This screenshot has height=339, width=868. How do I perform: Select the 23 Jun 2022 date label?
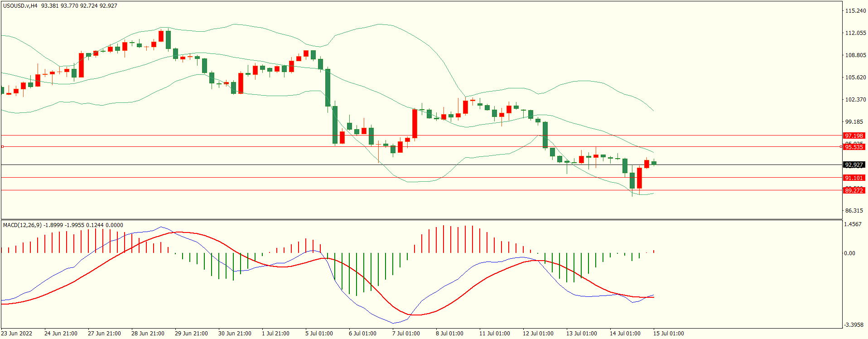(17, 334)
